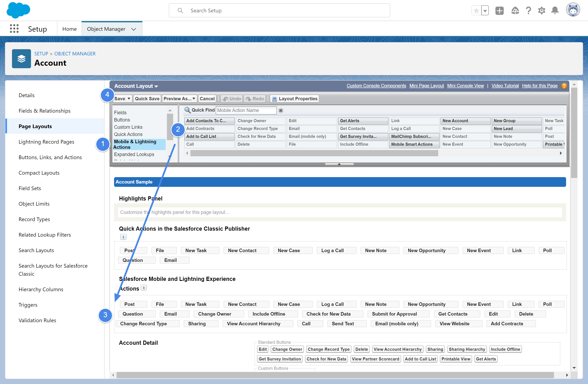Click the Quick Find magnifier icon
The height and width of the screenshot is (384, 588).
point(188,110)
